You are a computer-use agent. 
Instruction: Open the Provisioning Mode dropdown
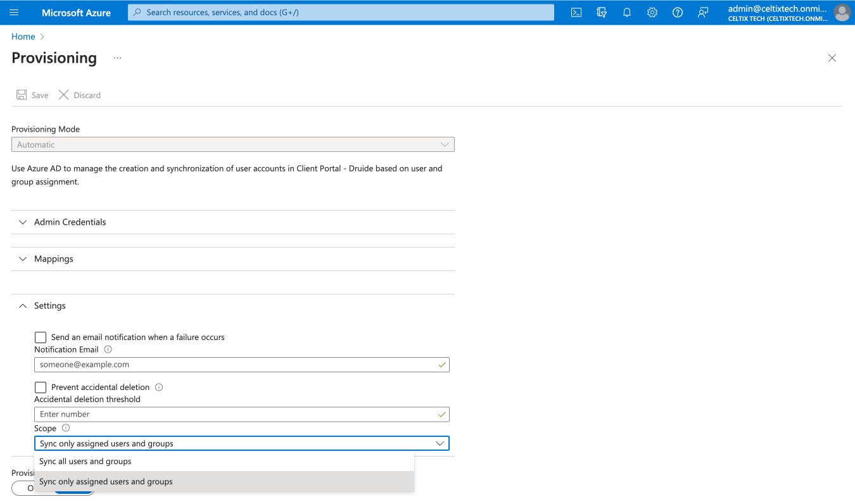point(233,144)
